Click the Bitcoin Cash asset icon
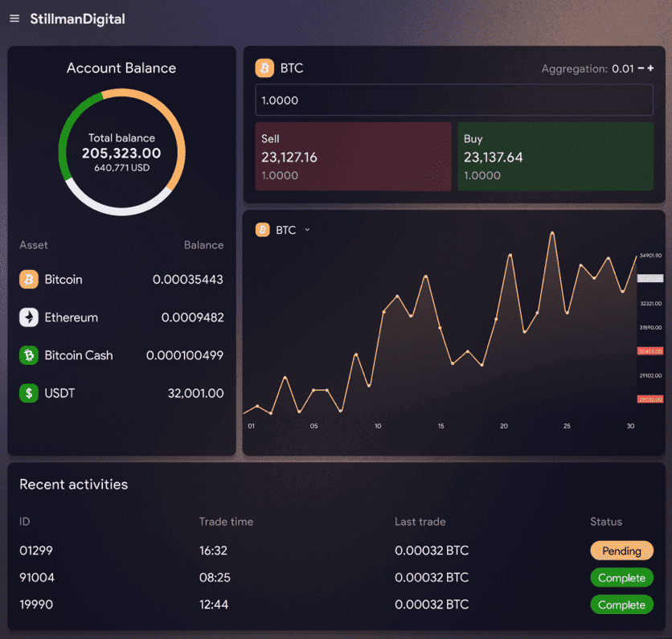This screenshot has height=639, width=672. pyautogui.click(x=29, y=355)
